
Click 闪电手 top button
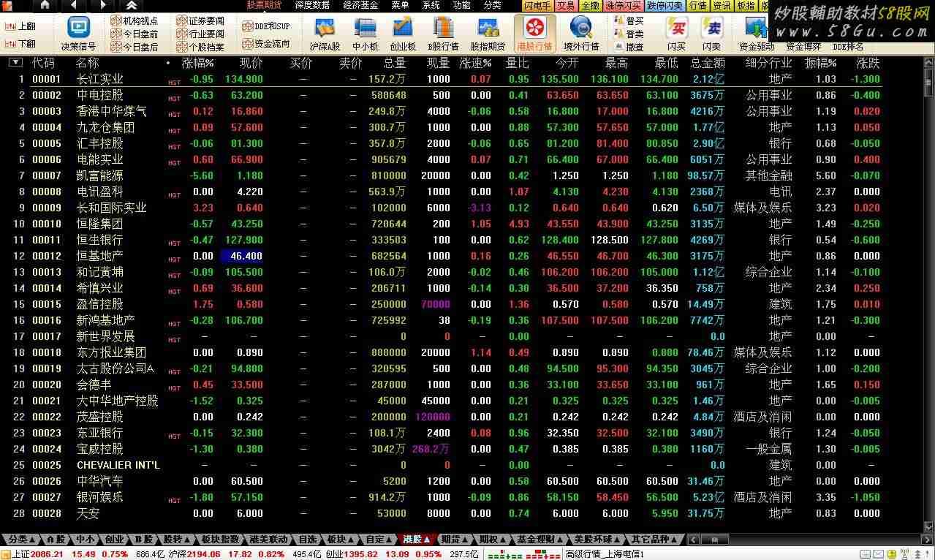(537, 5)
